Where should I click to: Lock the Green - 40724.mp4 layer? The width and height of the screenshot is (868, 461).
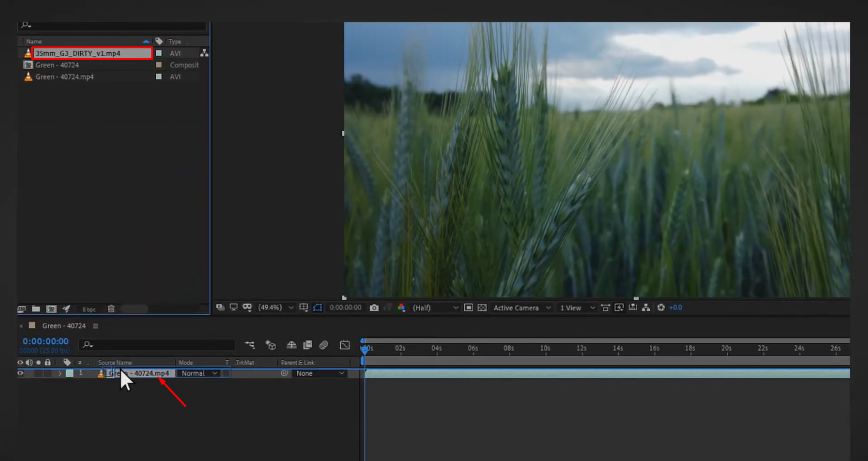[47, 373]
